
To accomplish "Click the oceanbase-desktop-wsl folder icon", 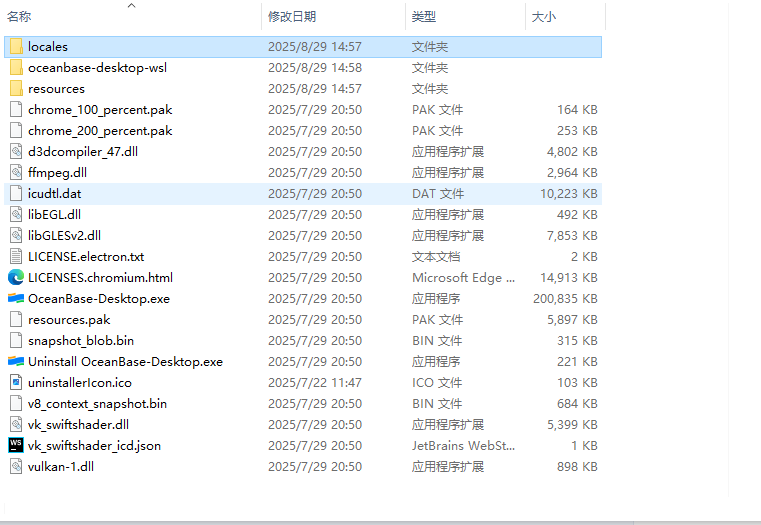I will pyautogui.click(x=16, y=67).
